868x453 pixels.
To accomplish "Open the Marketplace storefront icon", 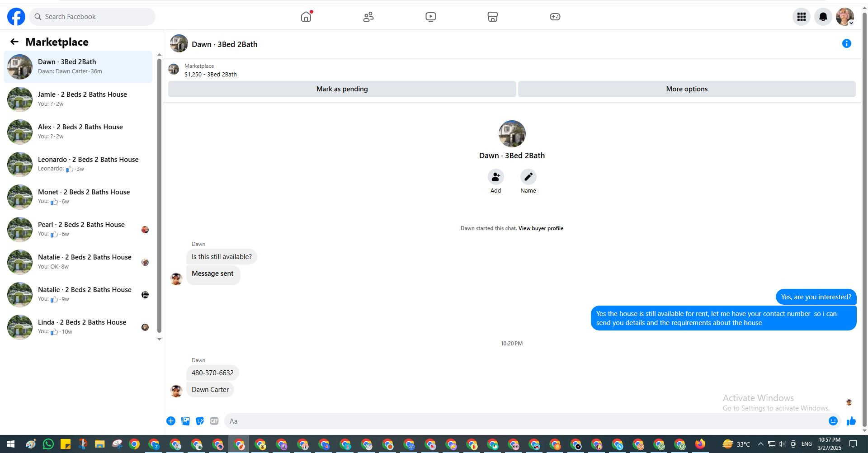I will (493, 17).
